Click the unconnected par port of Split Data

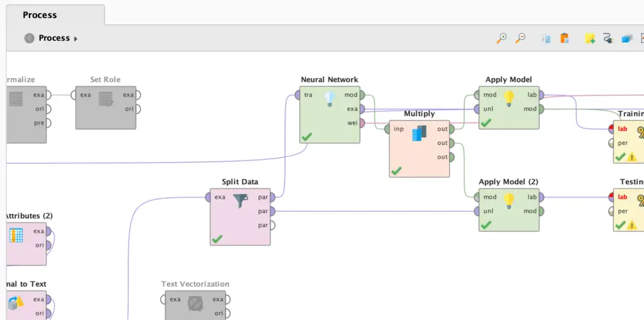pyautogui.click(x=272, y=226)
